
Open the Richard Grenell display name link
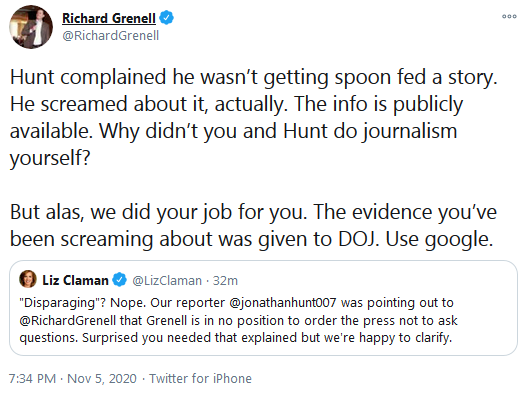[109, 18]
